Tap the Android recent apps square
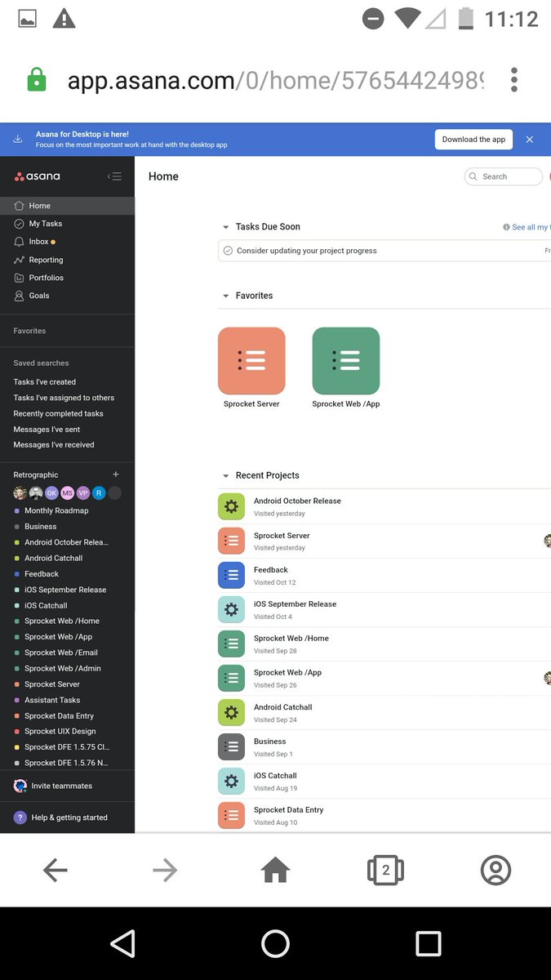The width and height of the screenshot is (551, 980). click(429, 943)
